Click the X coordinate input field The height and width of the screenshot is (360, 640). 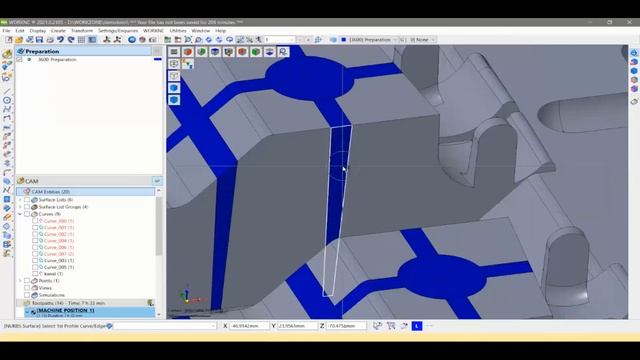[x=249, y=326]
